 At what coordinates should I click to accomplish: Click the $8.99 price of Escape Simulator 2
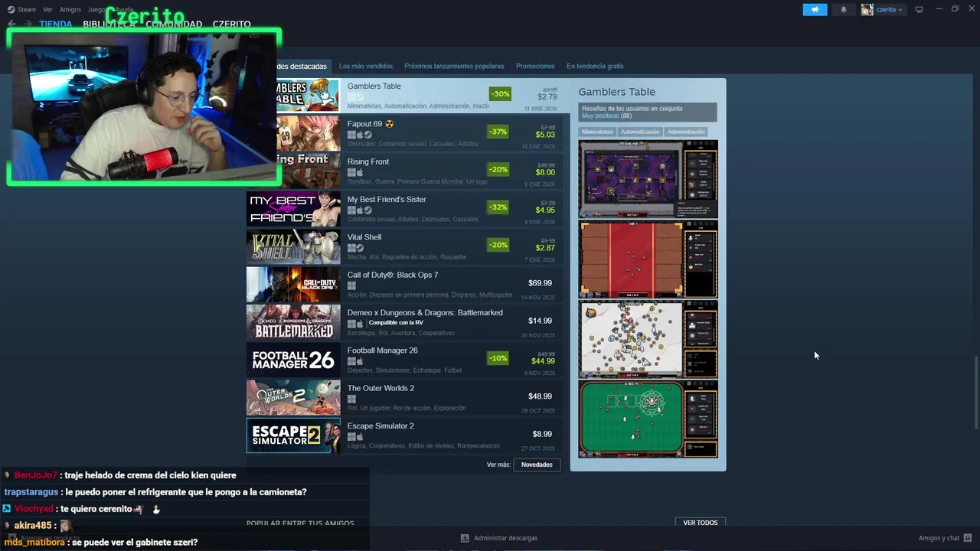(x=542, y=434)
